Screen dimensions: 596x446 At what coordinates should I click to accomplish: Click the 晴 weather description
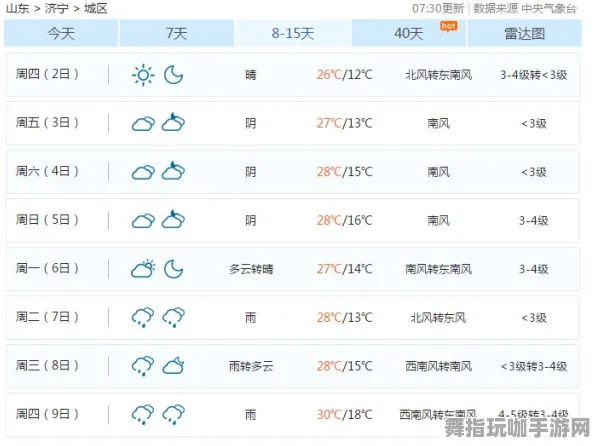coord(250,75)
